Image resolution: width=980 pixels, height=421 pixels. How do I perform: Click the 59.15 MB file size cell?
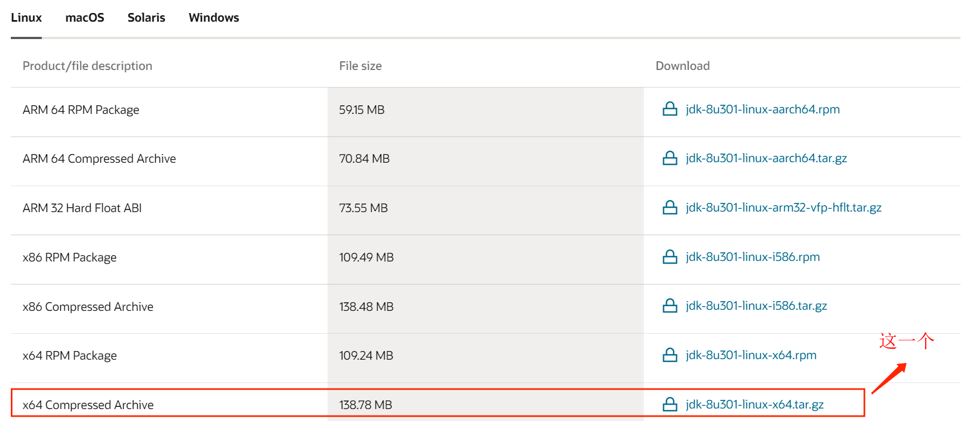(362, 110)
